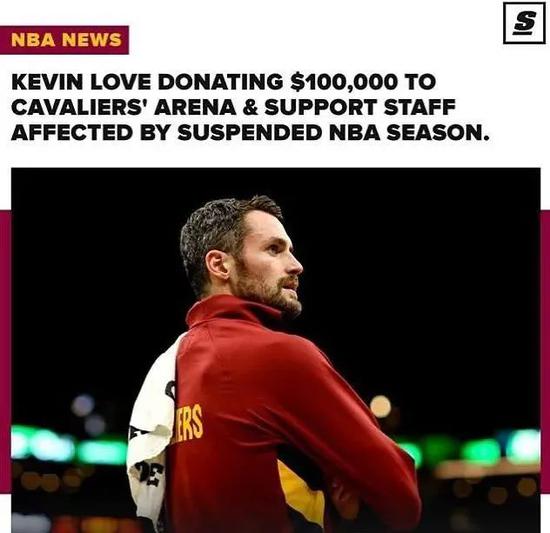Viewport: 550px width, 533px height.
Task: Click the ampersand symbol in the headline
Action: [x=250, y=107]
